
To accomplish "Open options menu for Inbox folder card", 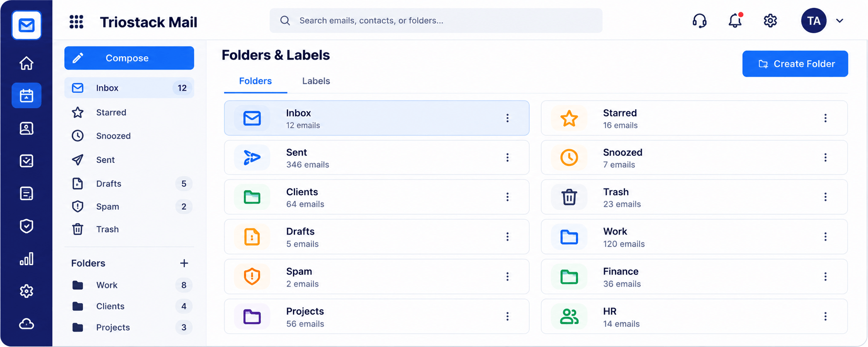I will pos(507,118).
